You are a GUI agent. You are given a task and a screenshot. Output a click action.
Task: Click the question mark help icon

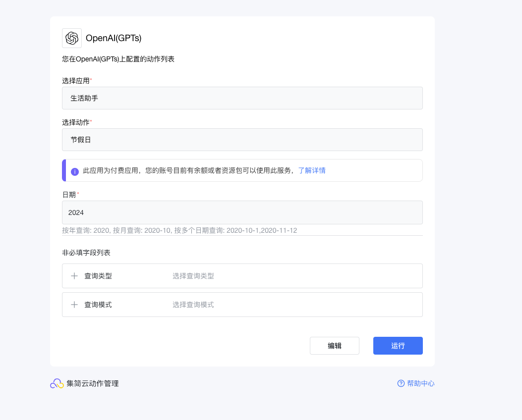(x=401, y=383)
